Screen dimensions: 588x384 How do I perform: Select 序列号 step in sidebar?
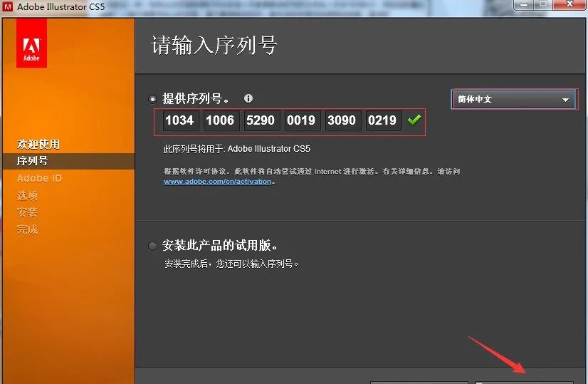[x=32, y=161]
